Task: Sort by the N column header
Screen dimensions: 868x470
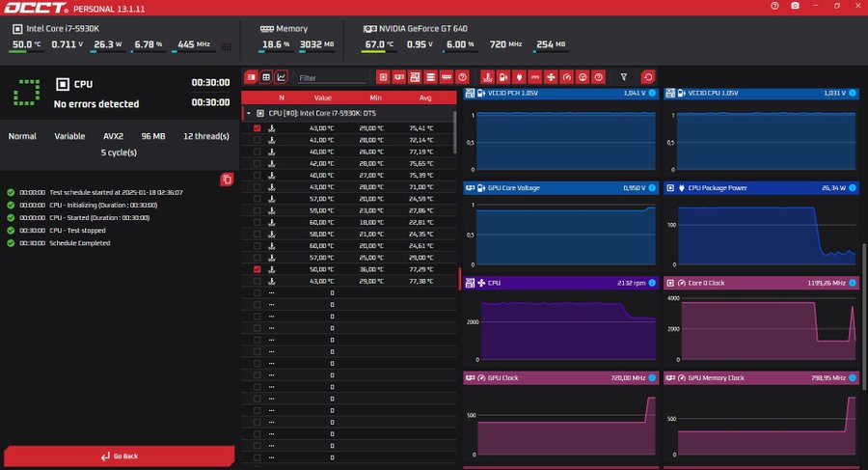Action: (x=282, y=97)
